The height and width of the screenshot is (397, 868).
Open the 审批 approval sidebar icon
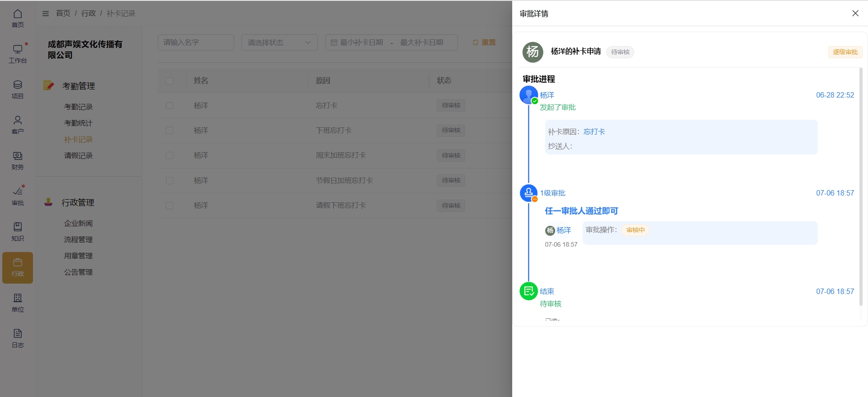[x=18, y=196]
